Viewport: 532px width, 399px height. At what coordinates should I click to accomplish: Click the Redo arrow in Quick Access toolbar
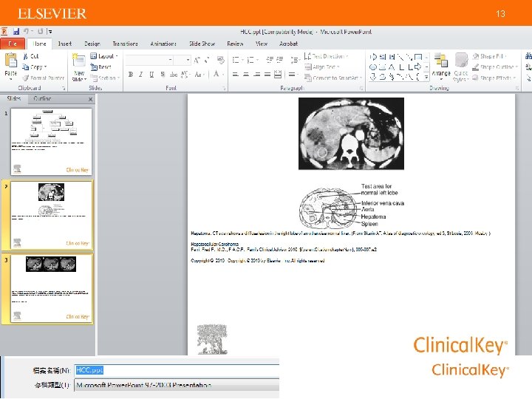[40, 32]
